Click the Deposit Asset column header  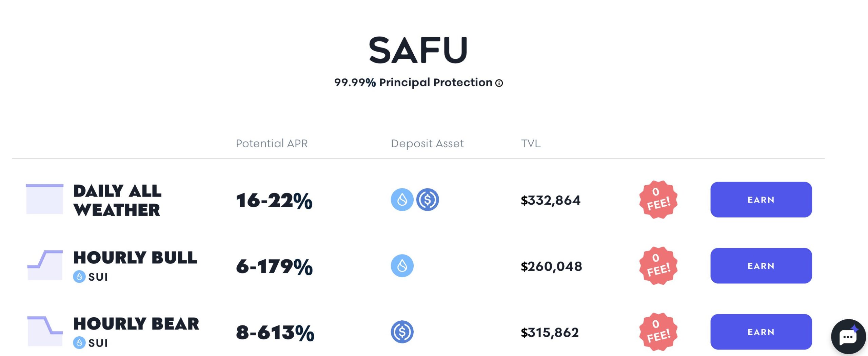click(x=427, y=144)
